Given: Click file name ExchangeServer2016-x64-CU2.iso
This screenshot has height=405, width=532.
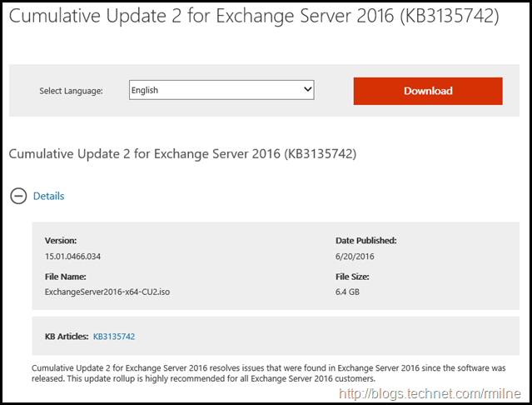Looking at the screenshot, I should point(107,292).
